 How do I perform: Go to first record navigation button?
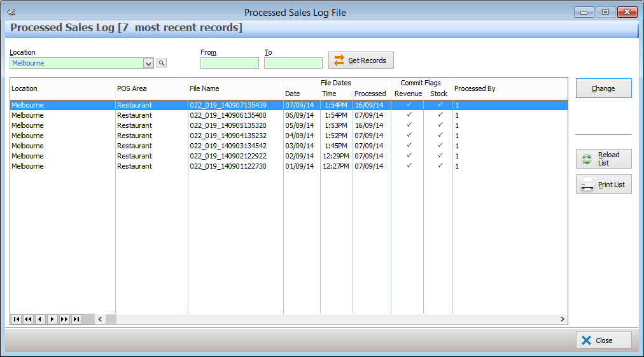pos(17,319)
